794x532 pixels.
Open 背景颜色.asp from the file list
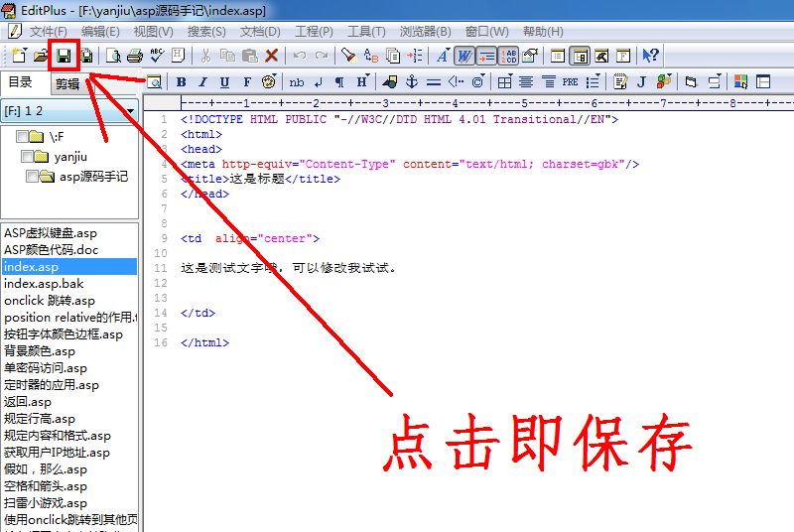coord(40,351)
